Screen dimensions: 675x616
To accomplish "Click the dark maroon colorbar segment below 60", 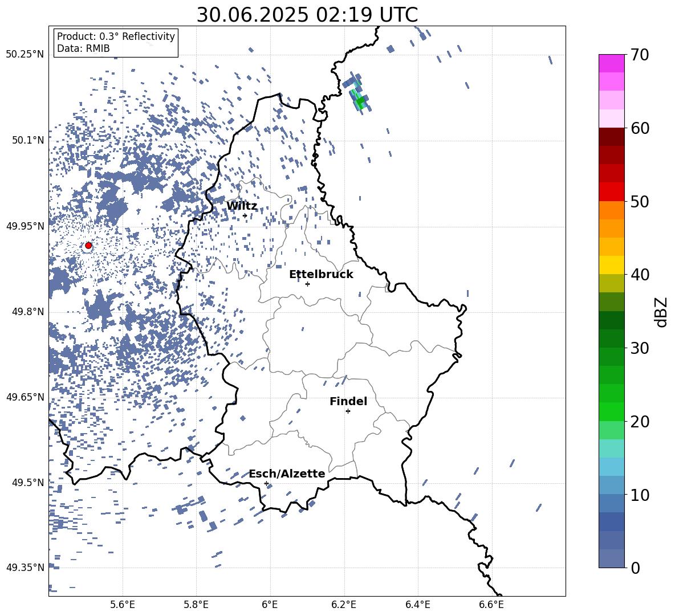I will coord(611,137).
